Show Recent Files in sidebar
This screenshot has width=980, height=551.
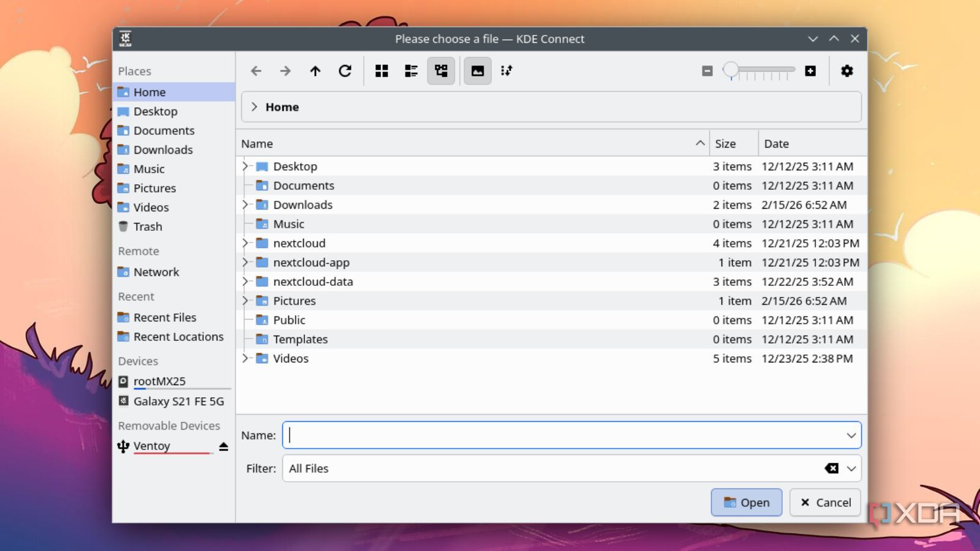[174, 317]
